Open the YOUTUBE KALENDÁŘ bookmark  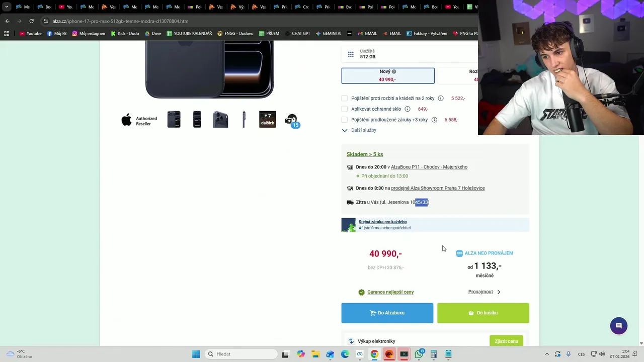tap(189, 34)
